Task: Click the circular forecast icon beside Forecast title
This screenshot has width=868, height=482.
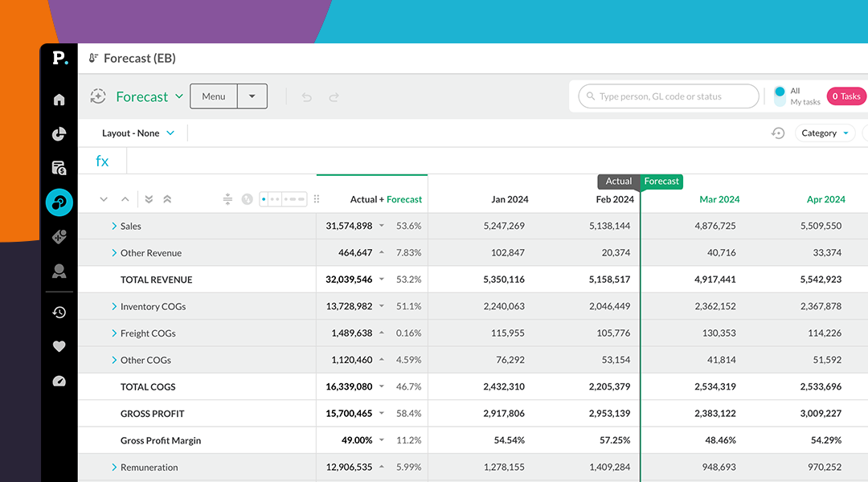Action: pos(98,96)
